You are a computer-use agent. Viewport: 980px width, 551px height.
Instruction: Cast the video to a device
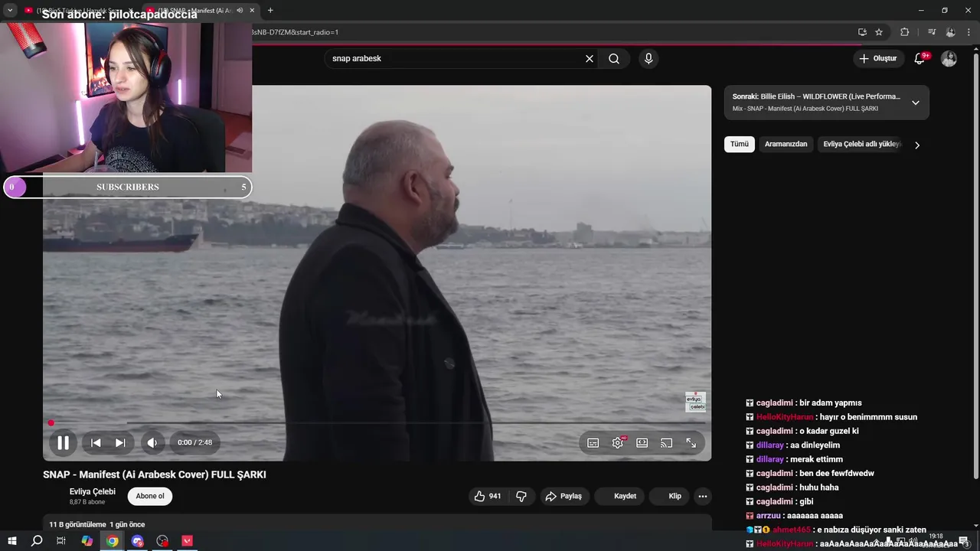[x=666, y=442]
